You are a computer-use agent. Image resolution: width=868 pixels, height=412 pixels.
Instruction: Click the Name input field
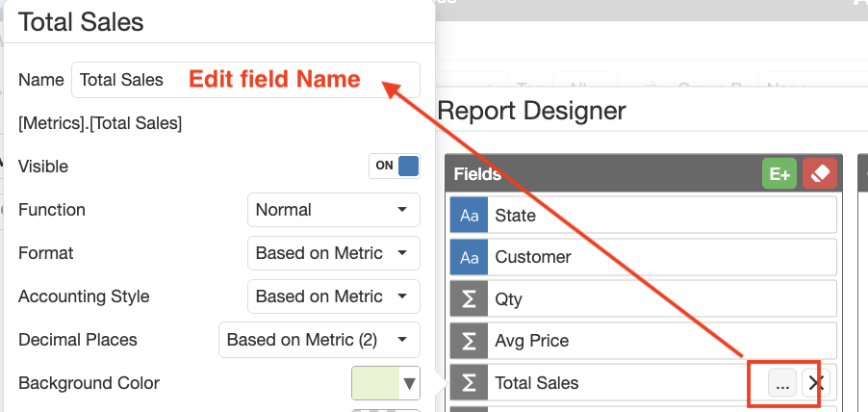[x=245, y=80]
